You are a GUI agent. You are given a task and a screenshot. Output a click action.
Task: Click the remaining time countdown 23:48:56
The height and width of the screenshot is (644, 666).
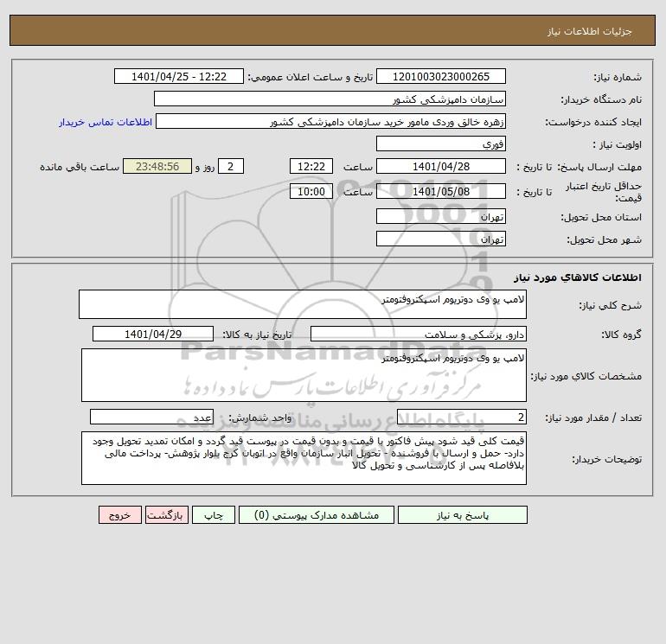click(157, 167)
